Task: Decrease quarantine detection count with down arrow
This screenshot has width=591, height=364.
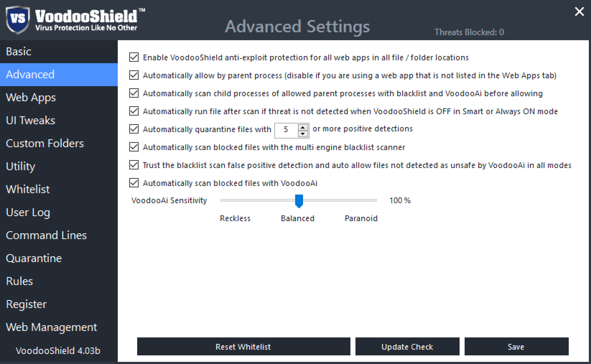Action: coord(303,133)
